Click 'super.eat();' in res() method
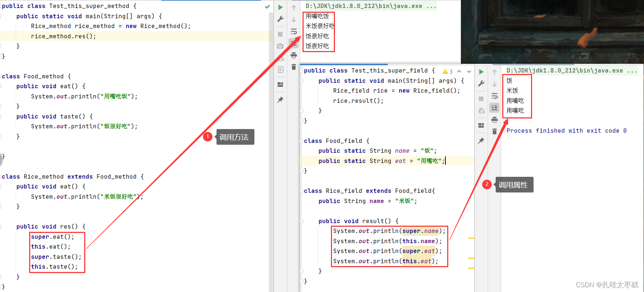 point(52,237)
